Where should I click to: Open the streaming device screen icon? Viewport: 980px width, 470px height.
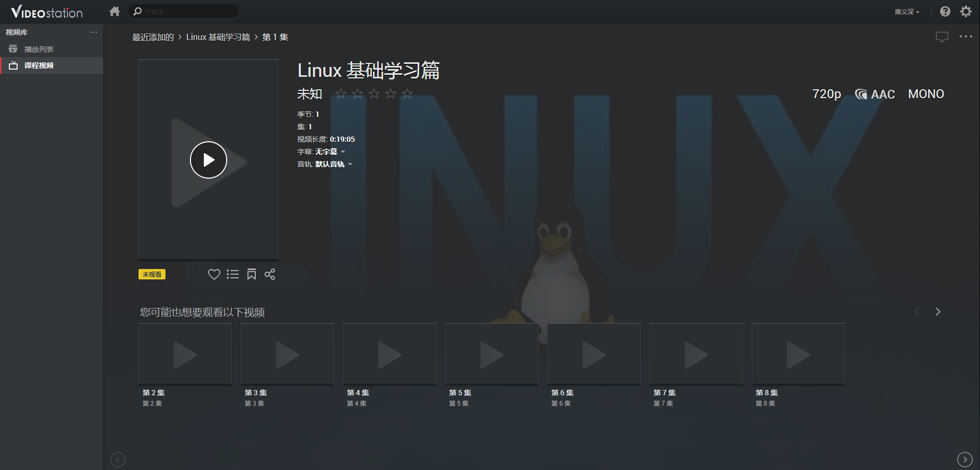[942, 37]
